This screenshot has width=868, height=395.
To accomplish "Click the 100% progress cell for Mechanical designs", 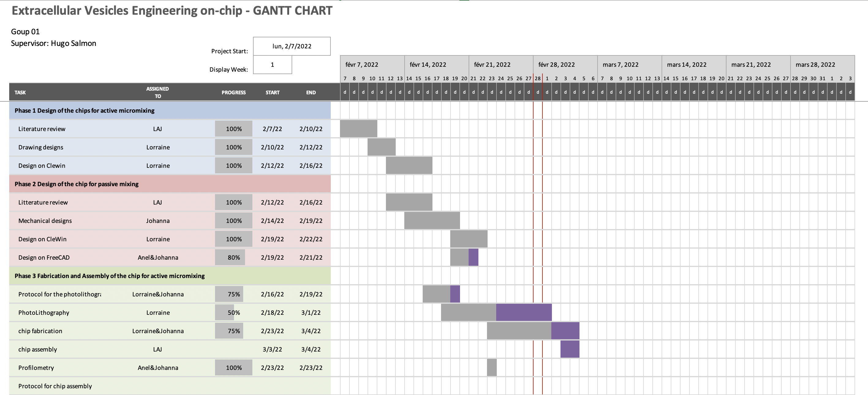I will click(x=233, y=221).
